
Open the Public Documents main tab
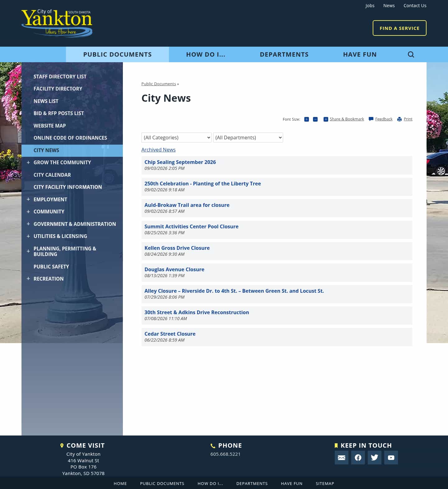117,54
